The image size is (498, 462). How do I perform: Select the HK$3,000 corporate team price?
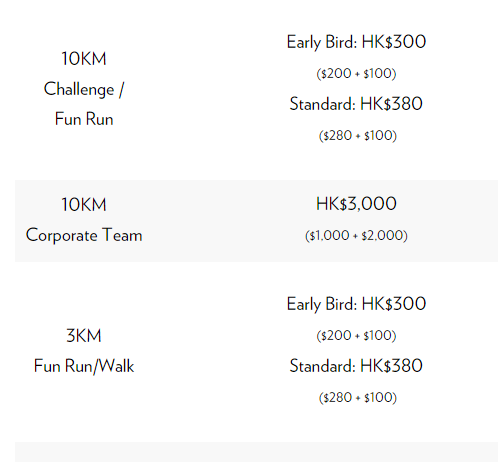[x=356, y=204]
